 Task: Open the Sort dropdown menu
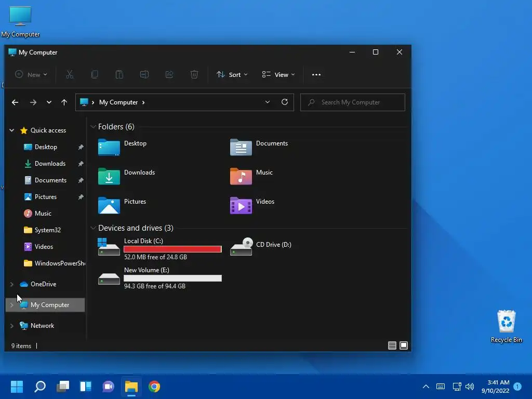(232, 75)
